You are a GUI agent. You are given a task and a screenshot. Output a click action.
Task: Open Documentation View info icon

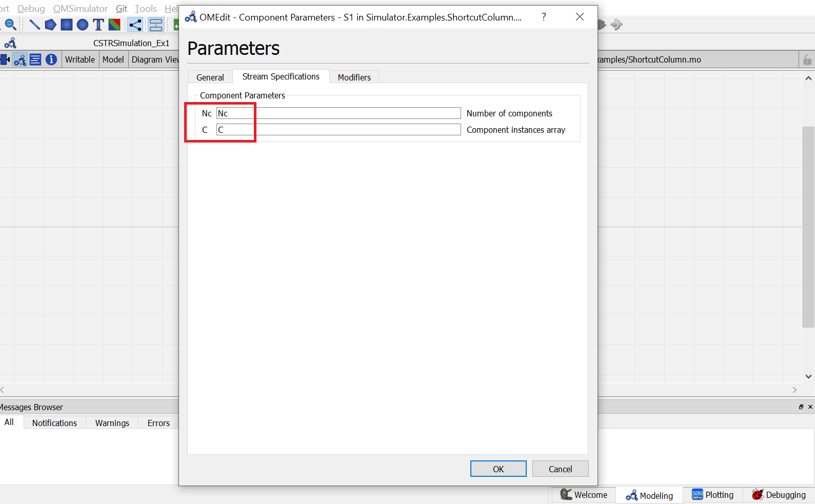(x=51, y=59)
